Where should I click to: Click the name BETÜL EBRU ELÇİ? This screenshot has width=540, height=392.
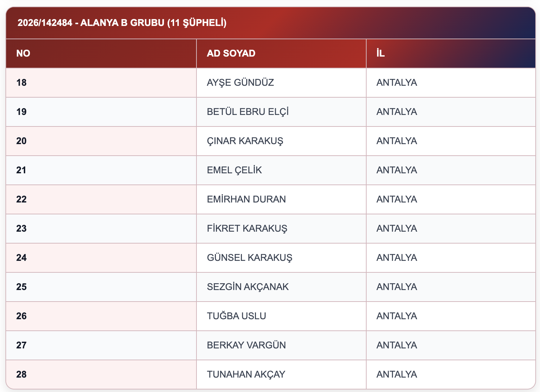click(x=248, y=112)
